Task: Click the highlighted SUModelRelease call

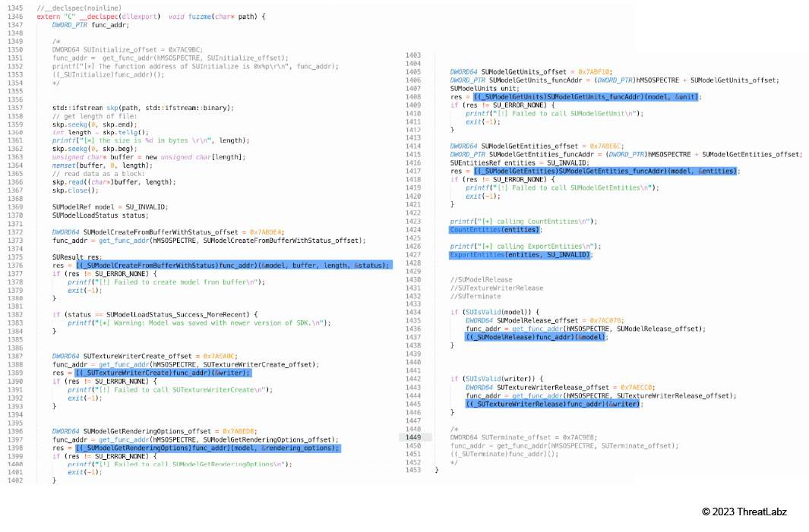Action: coord(536,336)
